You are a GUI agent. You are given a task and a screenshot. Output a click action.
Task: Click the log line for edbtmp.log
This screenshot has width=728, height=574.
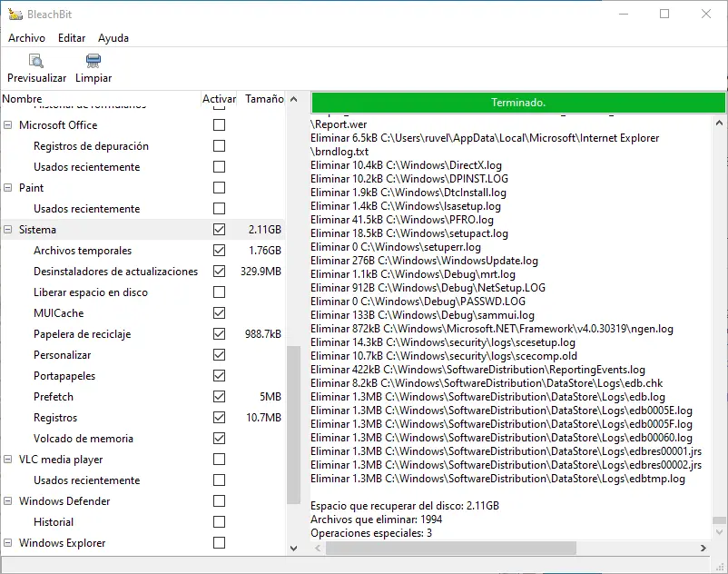pyautogui.click(x=497, y=479)
